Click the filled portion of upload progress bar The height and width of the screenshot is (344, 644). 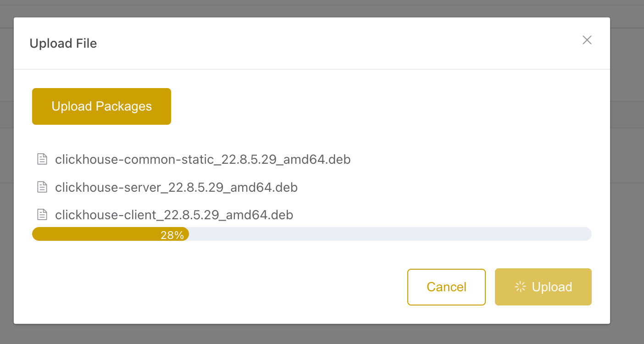[92, 234]
